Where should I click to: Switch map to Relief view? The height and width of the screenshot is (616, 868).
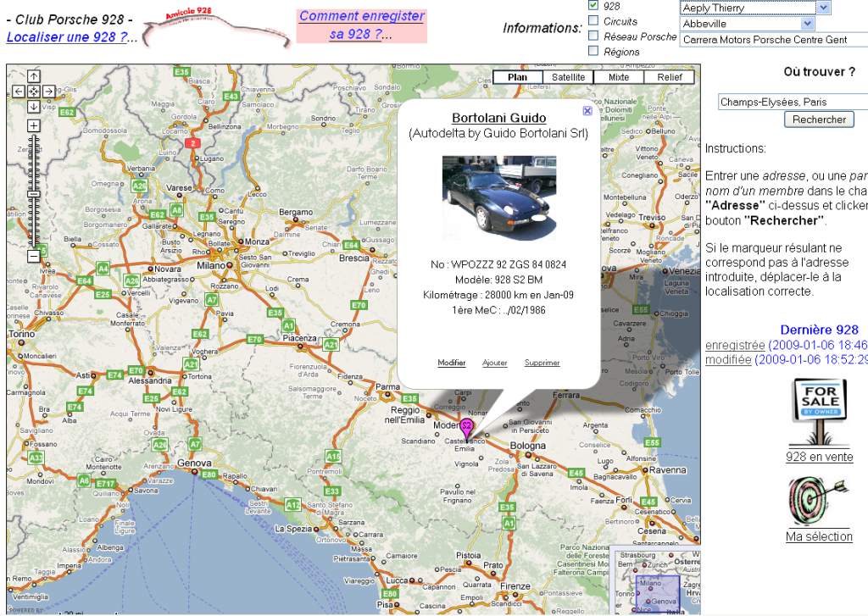[x=670, y=77]
